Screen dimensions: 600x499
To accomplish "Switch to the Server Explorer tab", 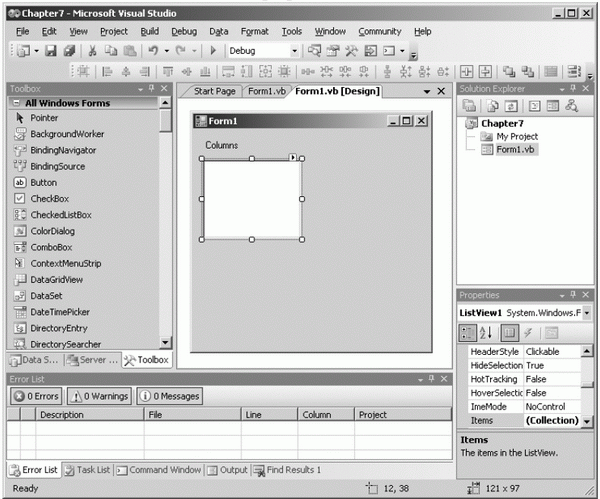I will (x=92, y=360).
